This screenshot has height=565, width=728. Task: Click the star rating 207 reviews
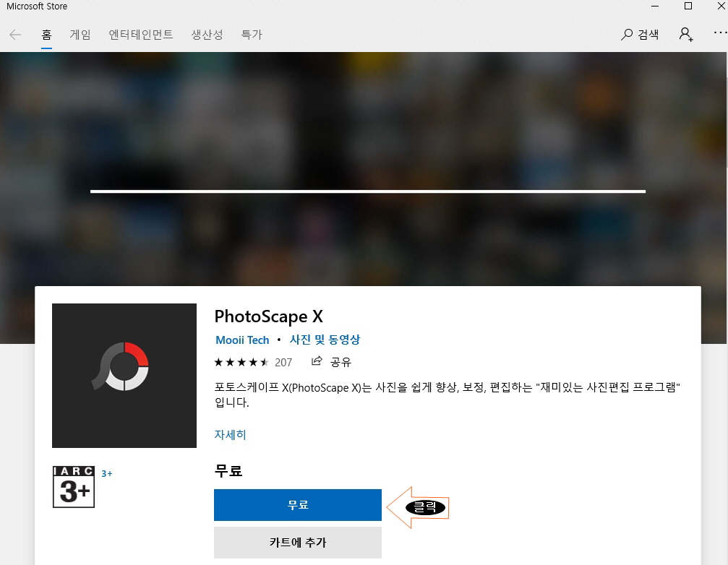click(x=253, y=362)
